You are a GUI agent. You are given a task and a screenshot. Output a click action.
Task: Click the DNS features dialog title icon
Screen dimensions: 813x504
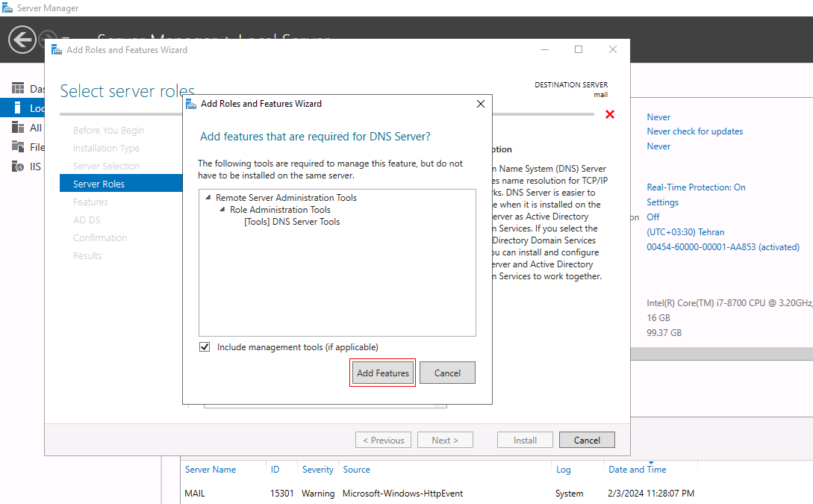[191, 104]
